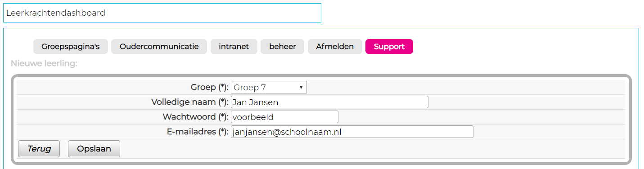This screenshot has width=644, height=169.
Task: Open the Groepspagina's menu item
Action: [71, 47]
